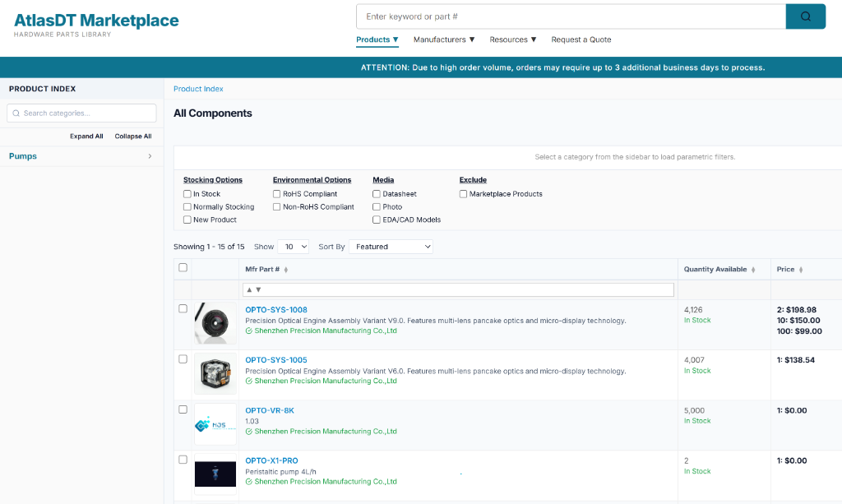The height and width of the screenshot is (504, 842).
Task: Click Collapse All in sidebar
Action: click(133, 136)
